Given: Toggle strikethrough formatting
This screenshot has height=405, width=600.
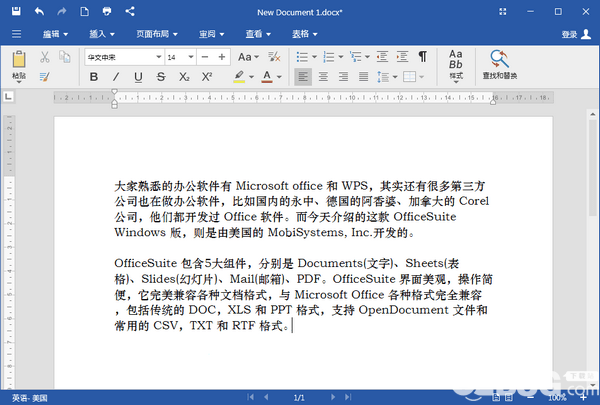Looking at the screenshot, I should (x=161, y=77).
